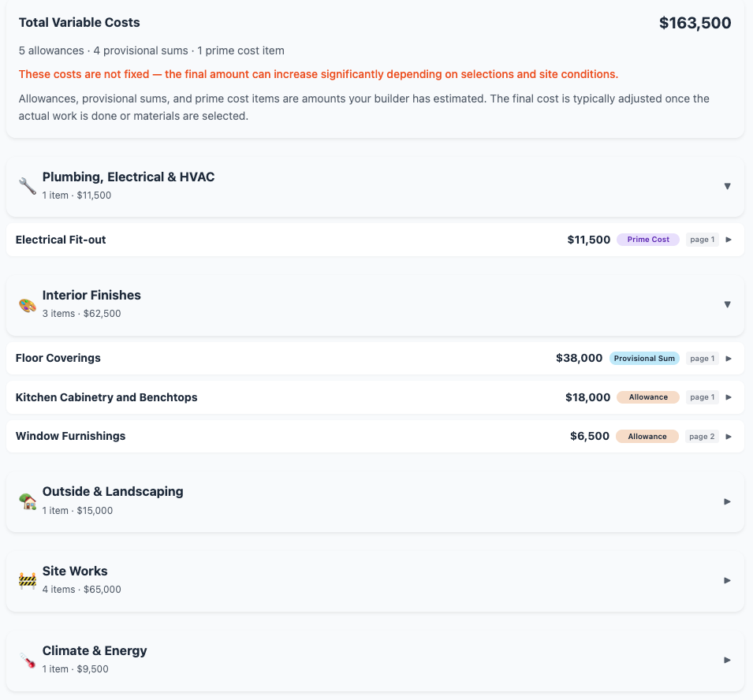Click the construction barrier icon next to Site Works

click(x=26, y=581)
